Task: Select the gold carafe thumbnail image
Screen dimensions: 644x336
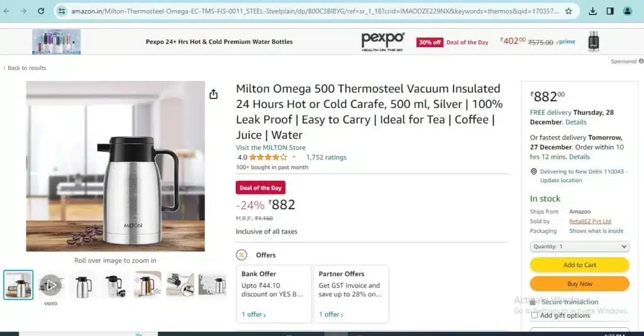Action: point(147,285)
